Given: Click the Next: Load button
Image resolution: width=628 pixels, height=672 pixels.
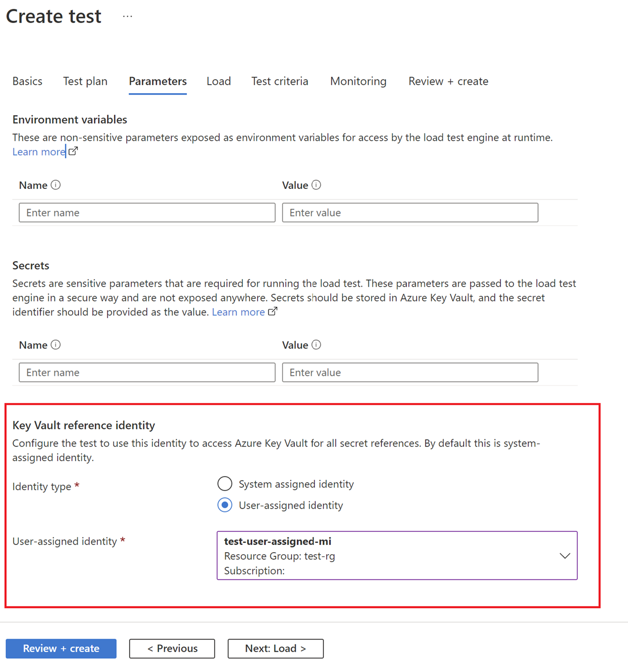Looking at the screenshot, I should coord(275,648).
